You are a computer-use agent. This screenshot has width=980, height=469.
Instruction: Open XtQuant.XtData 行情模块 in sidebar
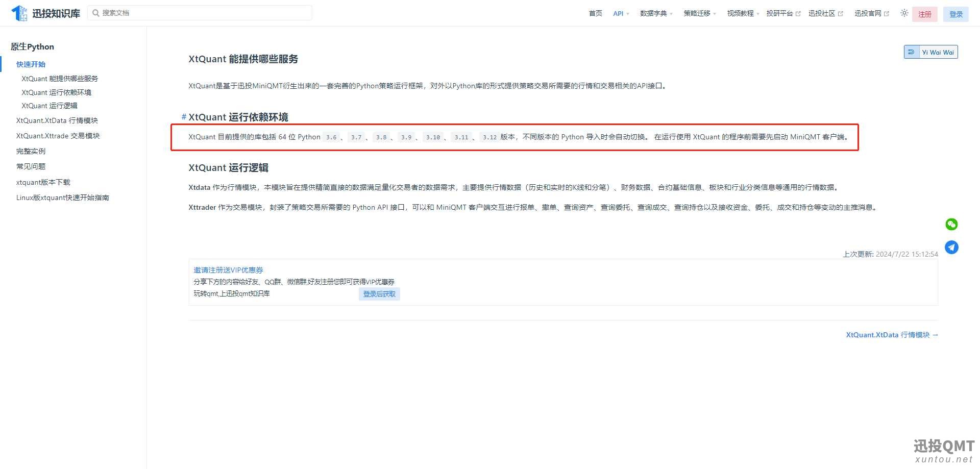tap(57, 120)
